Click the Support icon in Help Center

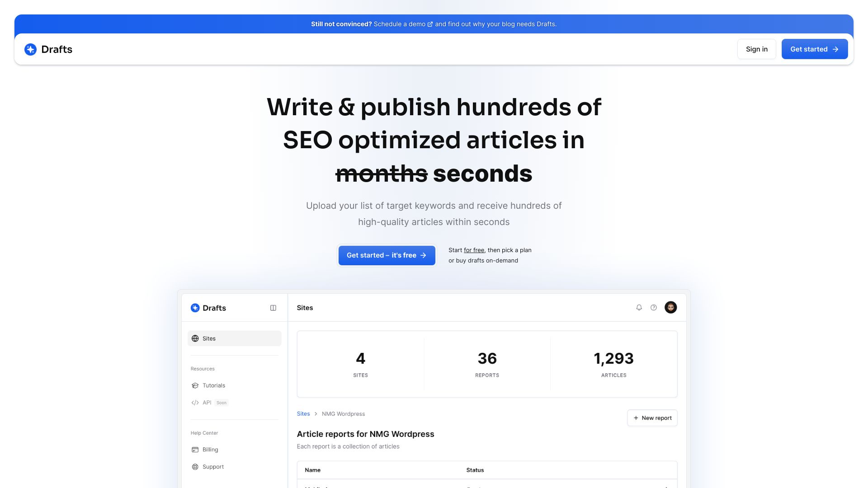(x=194, y=466)
